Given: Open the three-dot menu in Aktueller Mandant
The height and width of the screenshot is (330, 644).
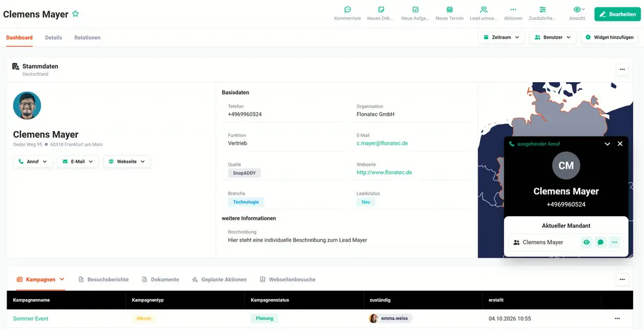Looking at the screenshot, I should [614, 242].
